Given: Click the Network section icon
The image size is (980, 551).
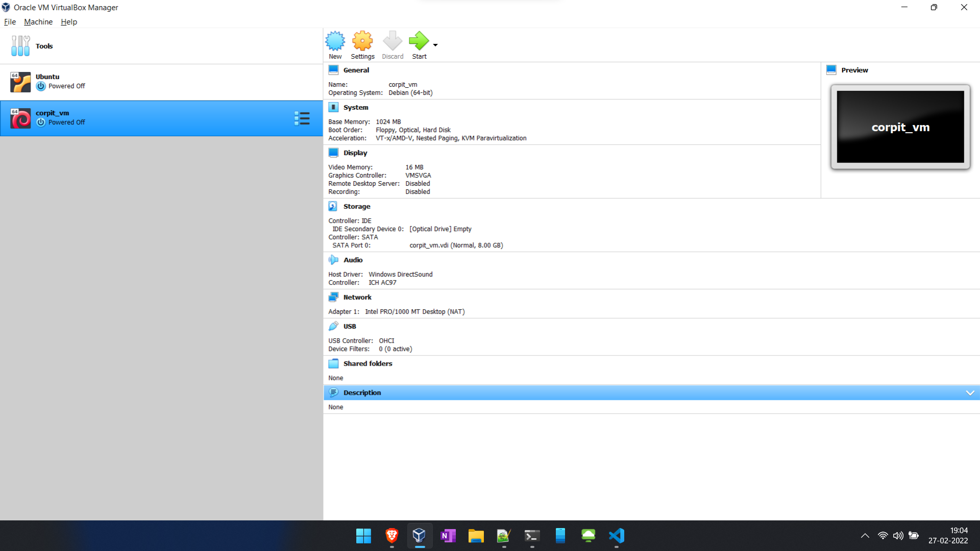Looking at the screenshot, I should click(333, 297).
